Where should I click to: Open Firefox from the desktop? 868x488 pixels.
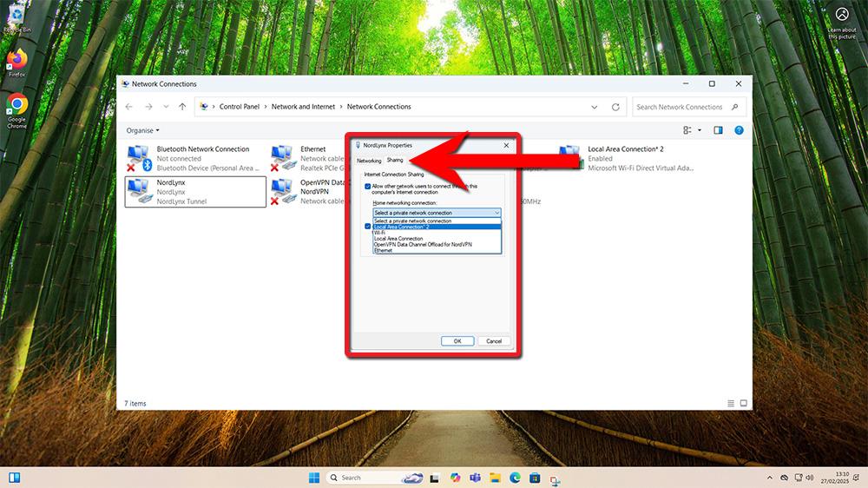pos(16,63)
